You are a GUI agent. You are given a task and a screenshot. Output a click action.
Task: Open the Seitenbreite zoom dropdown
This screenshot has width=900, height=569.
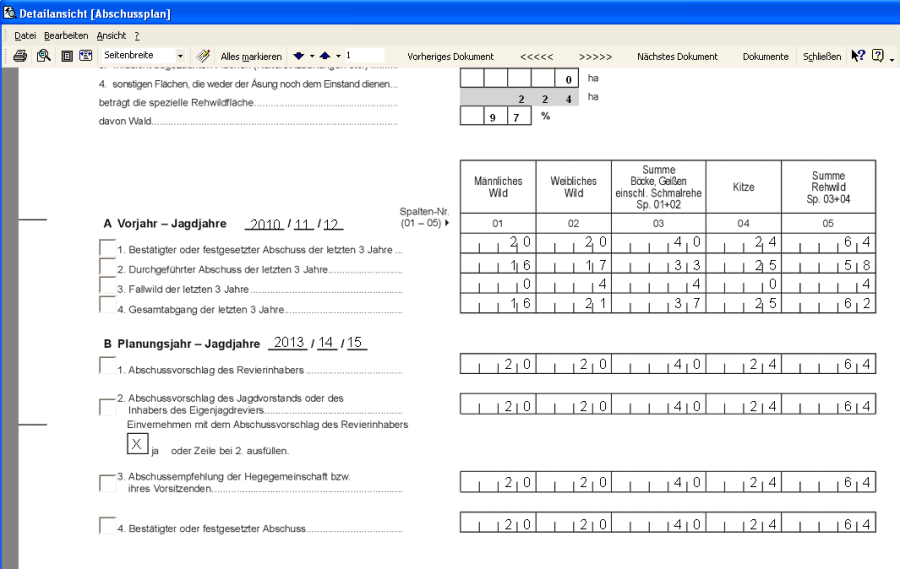pos(180,56)
